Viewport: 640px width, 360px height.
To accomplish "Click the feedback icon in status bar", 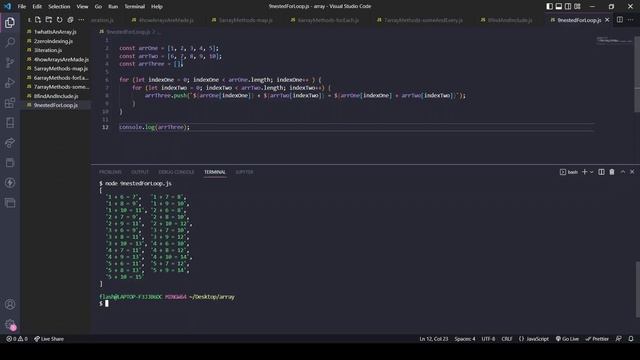I will 619,339.
